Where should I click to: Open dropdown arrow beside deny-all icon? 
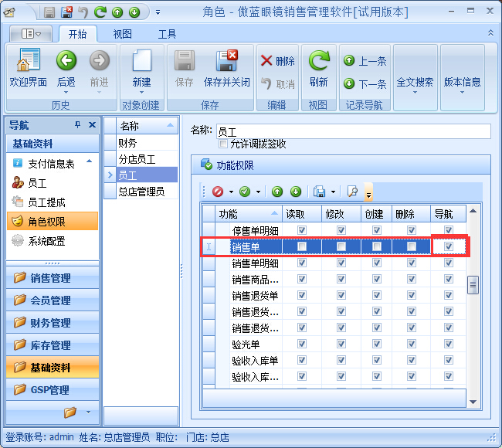231,192
